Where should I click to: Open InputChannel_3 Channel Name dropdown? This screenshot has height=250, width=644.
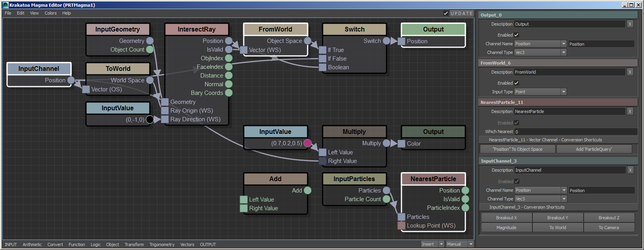tap(541, 190)
